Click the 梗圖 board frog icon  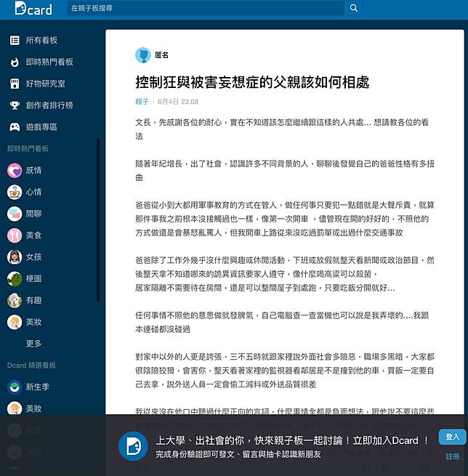tap(15, 279)
